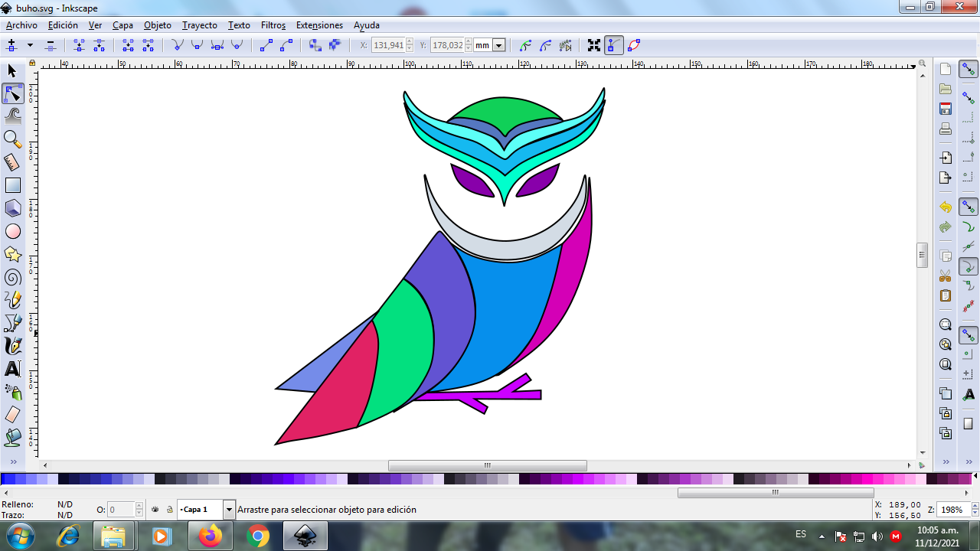Open the Filtros menu

point(273,25)
